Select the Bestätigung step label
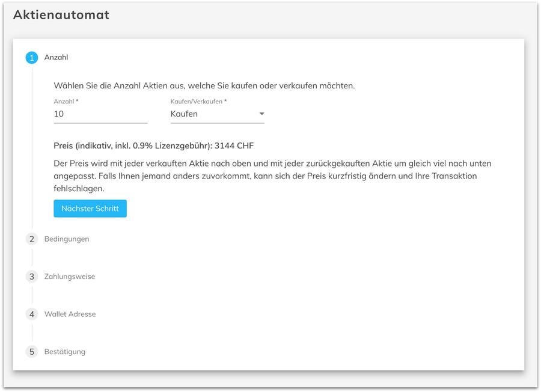 coord(65,352)
